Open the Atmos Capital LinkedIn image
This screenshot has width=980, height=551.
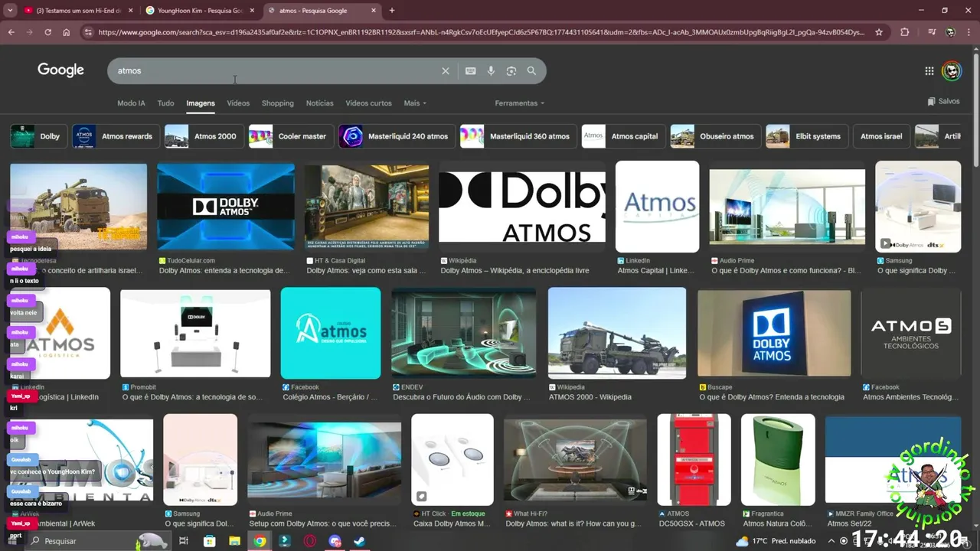coord(657,207)
